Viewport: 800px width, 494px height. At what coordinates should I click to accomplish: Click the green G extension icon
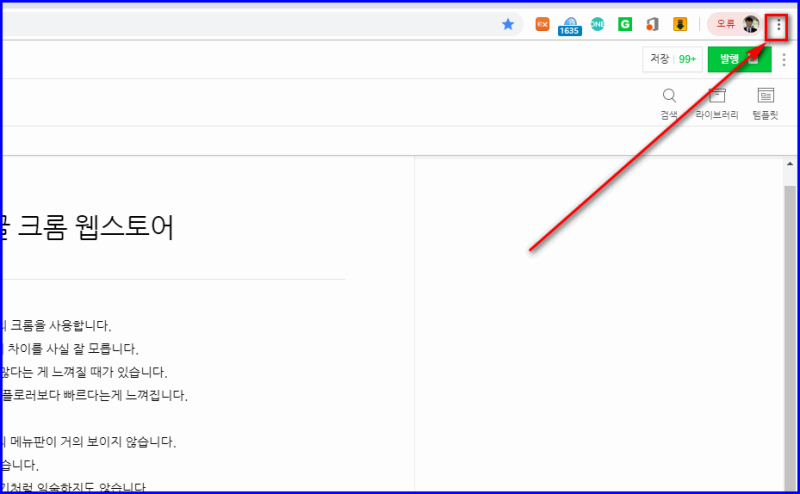click(625, 24)
